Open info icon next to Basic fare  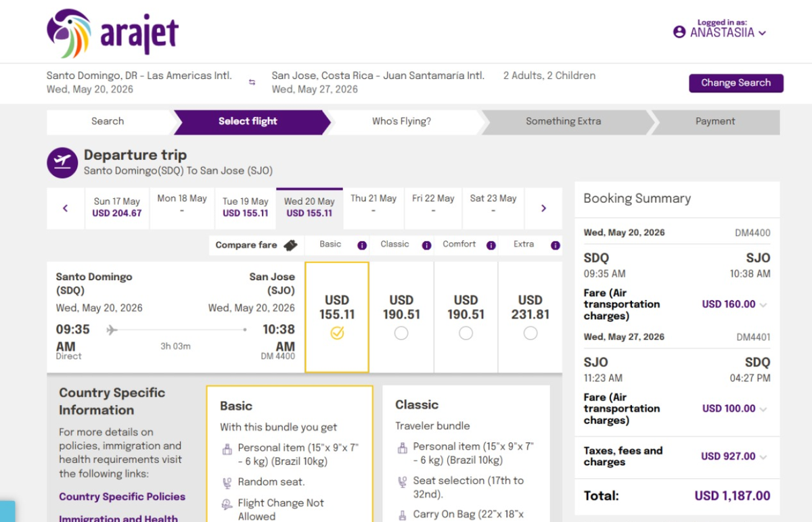click(x=362, y=245)
